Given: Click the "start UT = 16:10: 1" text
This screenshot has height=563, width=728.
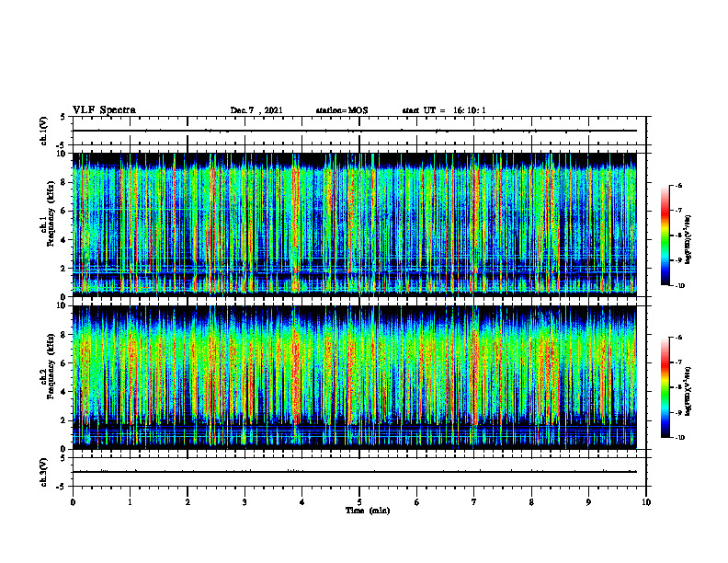Looking at the screenshot, I should tap(444, 110).
